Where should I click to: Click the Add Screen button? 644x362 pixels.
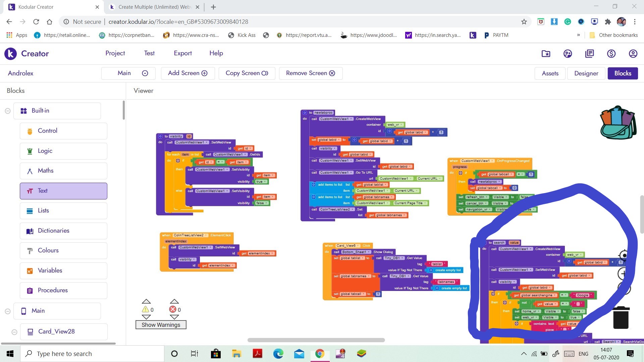187,73
